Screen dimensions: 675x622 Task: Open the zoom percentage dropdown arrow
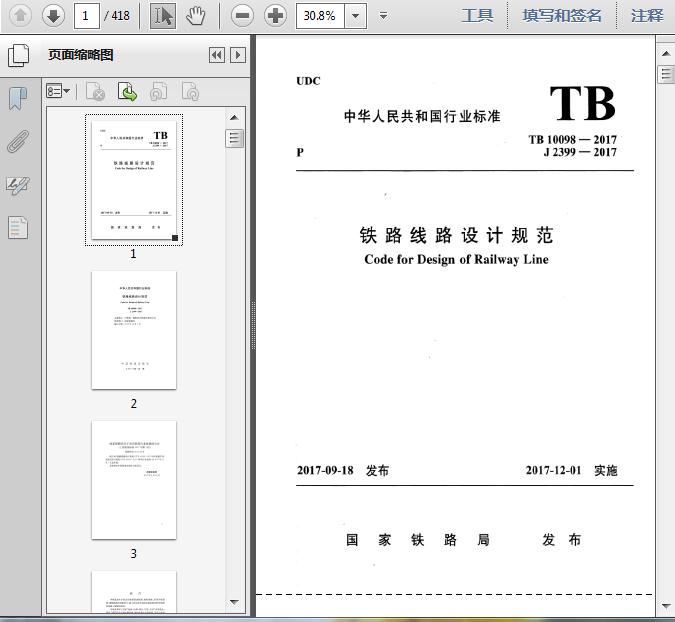[356, 16]
